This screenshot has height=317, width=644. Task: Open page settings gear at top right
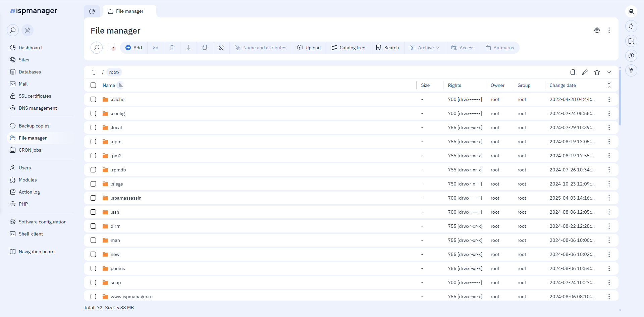pyautogui.click(x=597, y=30)
